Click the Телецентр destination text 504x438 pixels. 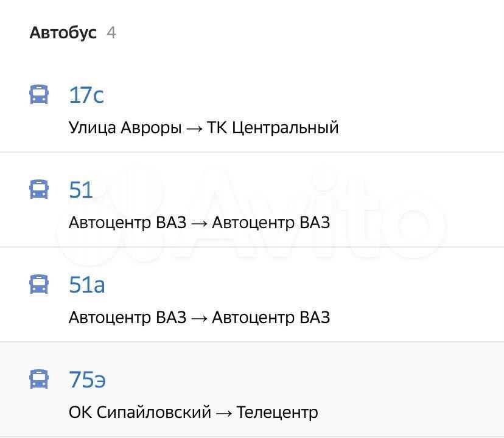click(277, 412)
